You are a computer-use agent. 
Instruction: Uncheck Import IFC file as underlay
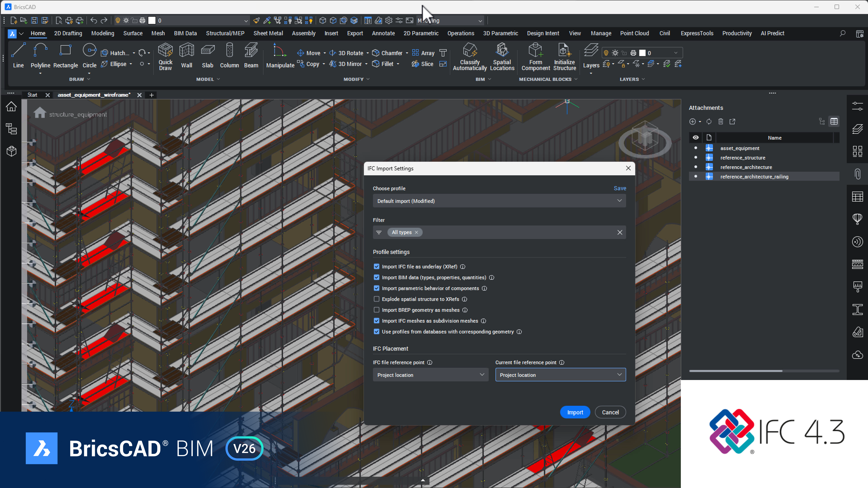coord(376,266)
